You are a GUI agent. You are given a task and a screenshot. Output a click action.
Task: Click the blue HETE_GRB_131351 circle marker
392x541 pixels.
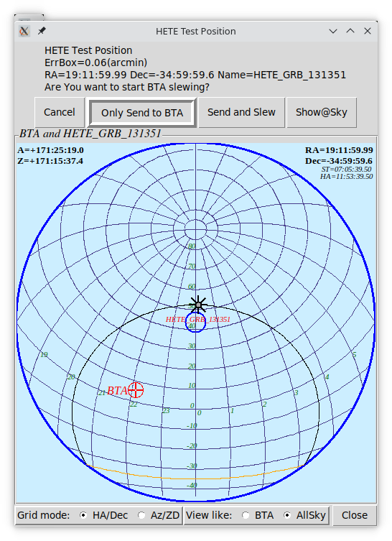tap(195, 323)
